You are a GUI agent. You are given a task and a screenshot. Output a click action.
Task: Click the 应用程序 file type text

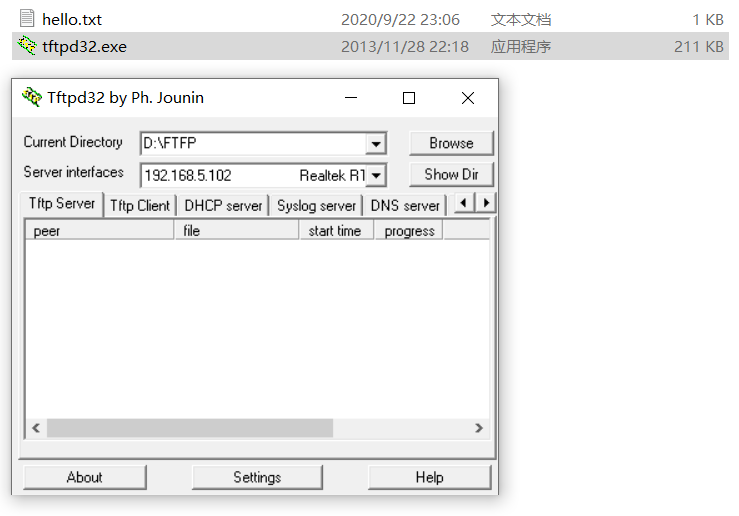click(521, 47)
